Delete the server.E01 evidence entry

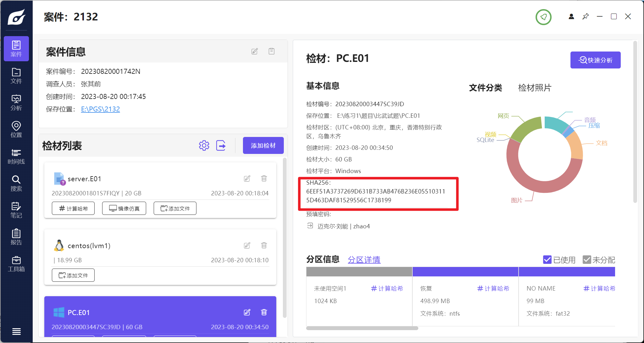tap(264, 178)
